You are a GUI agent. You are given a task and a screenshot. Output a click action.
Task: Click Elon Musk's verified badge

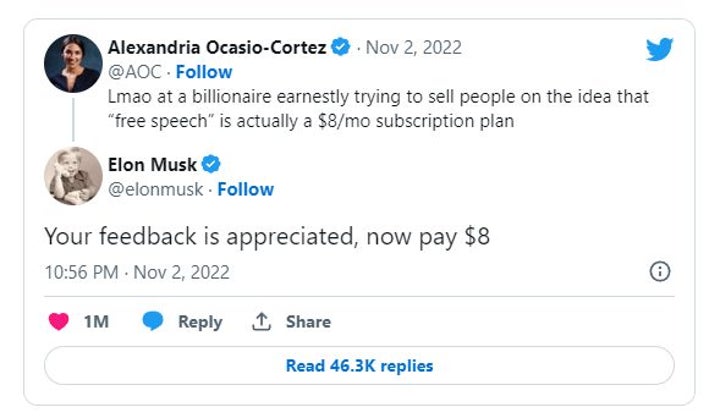(212, 165)
